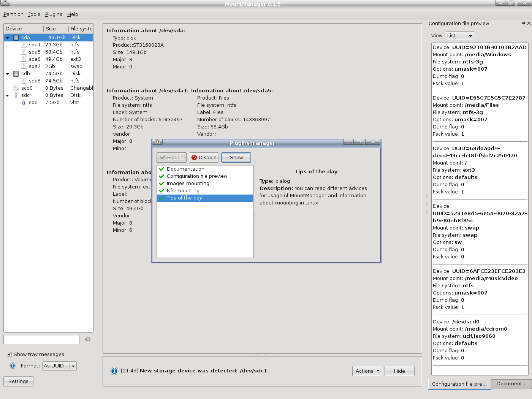Click the device search input field
The width and height of the screenshot is (532, 399).
click(41, 339)
